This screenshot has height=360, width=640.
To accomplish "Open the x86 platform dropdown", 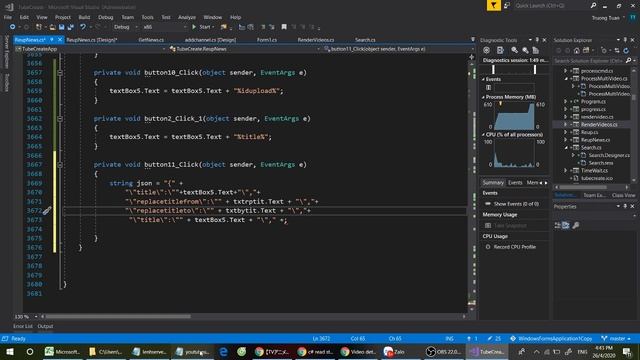I will pos(164,27).
